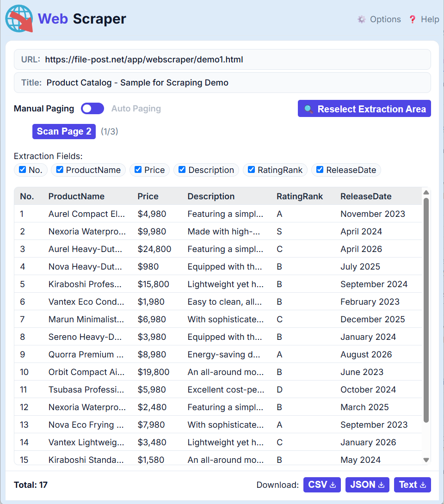Click download arrow icon on CSV button

(333, 485)
